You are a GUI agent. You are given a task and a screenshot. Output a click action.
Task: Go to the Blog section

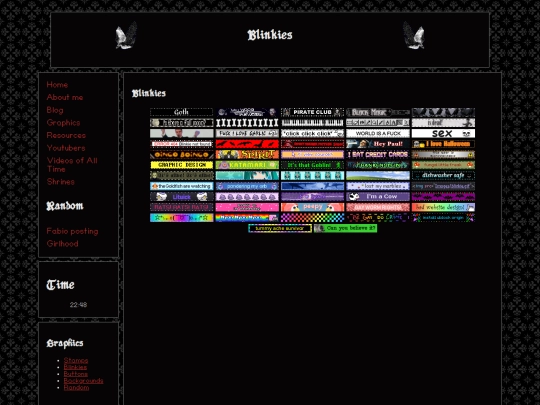pyautogui.click(x=55, y=110)
